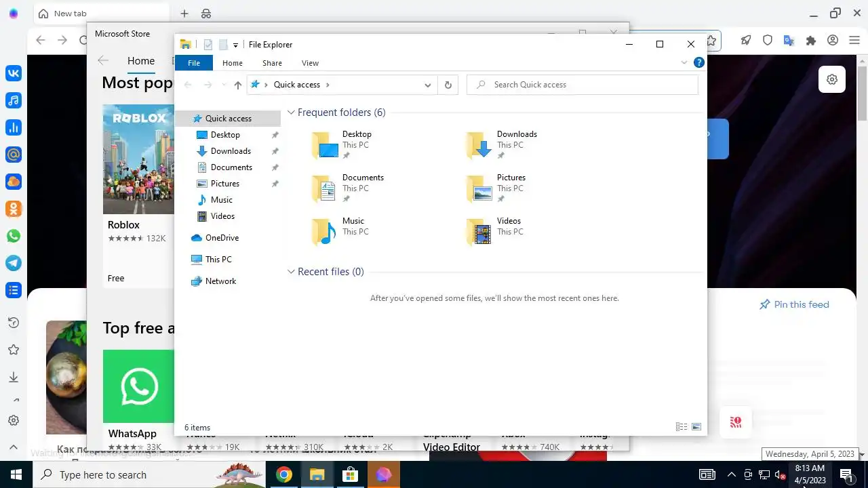
Task: Click the File Explorer Help icon
Action: tap(698, 62)
